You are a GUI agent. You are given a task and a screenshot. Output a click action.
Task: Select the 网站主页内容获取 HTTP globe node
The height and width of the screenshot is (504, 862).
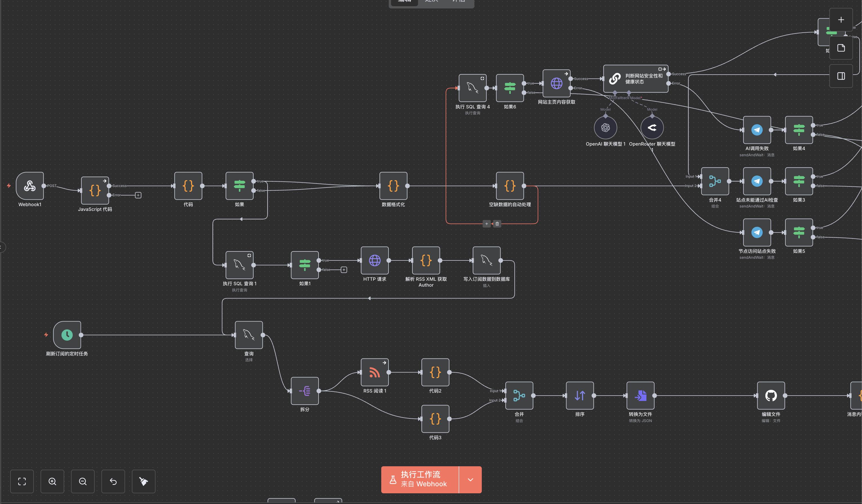(556, 83)
